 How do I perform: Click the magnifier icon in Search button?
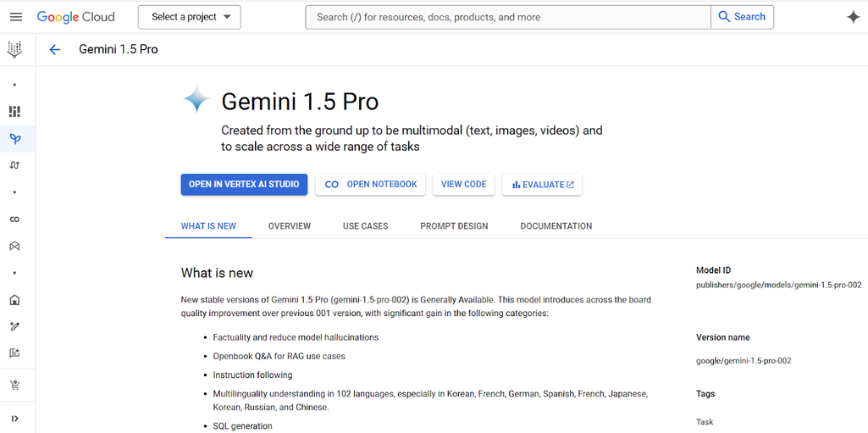click(x=724, y=17)
